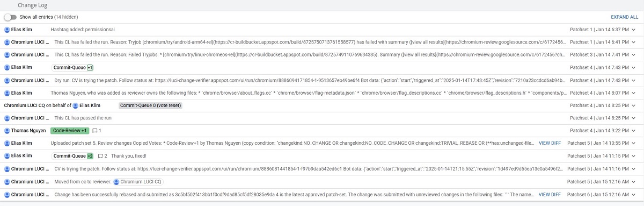Image resolution: width=644 pixels, height=206 pixels.
Task: Click 'Chromium LUCI CQ on behalf of' text
Action: click(37, 105)
